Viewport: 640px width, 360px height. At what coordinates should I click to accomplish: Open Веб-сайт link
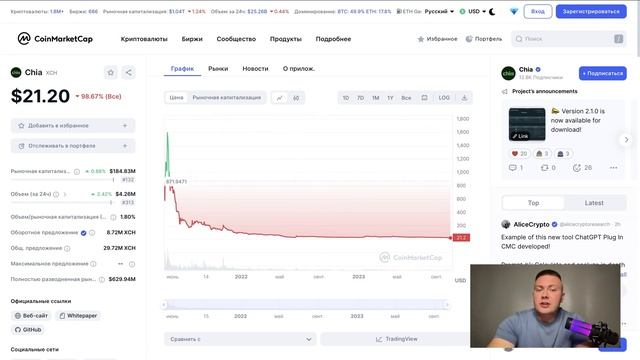pyautogui.click(x=31, y=316)
